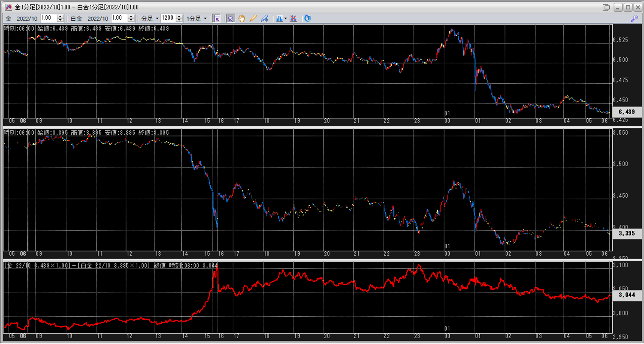The height and width of the screenshot is (344, 644).
Task: Toggle the crosshair corner display icon
Action: click(x=217, y=18)
